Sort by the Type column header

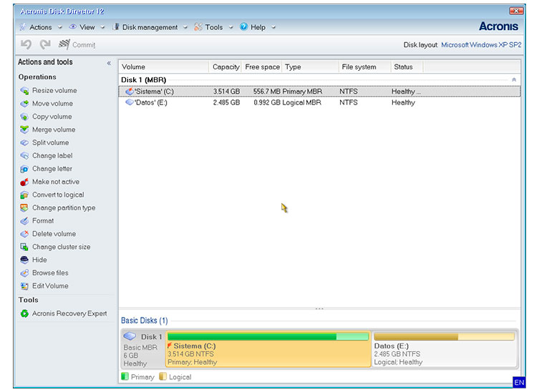tap(311, 67)
